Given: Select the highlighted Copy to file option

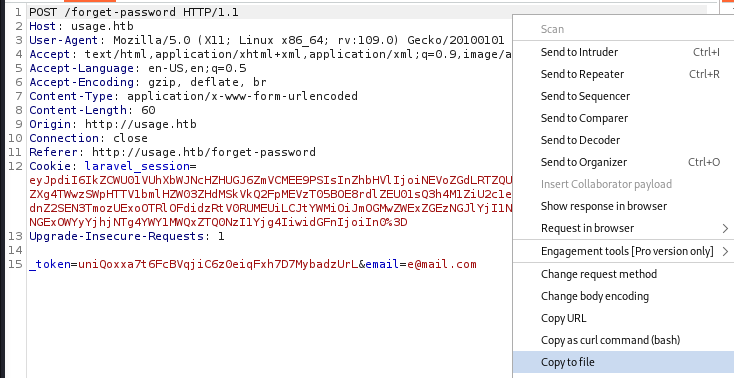Looking at the screenshot, I should pos(623,362).
